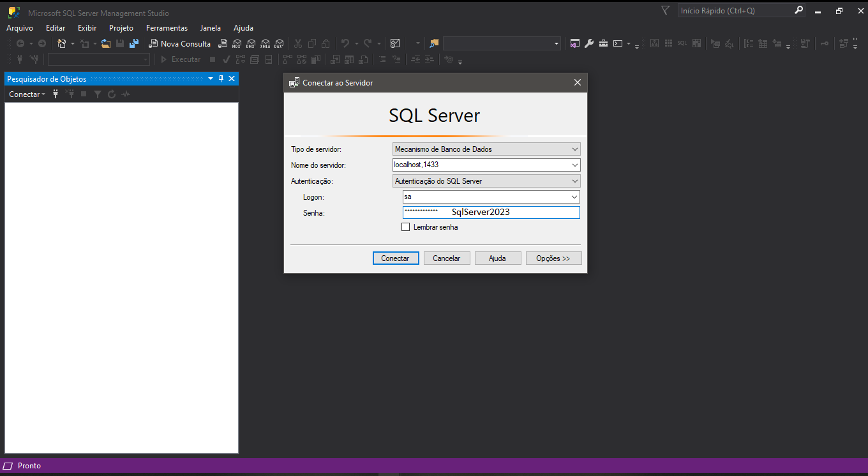Click the Pronto status bar text
868x476 pixels.
(29, 466)
